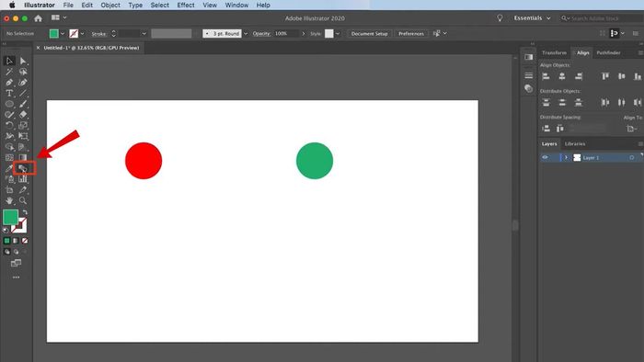The height and width of the screenshot is (362, 644).
Task: Open stroke color dropdown in control bar
Action: point(83,34)
